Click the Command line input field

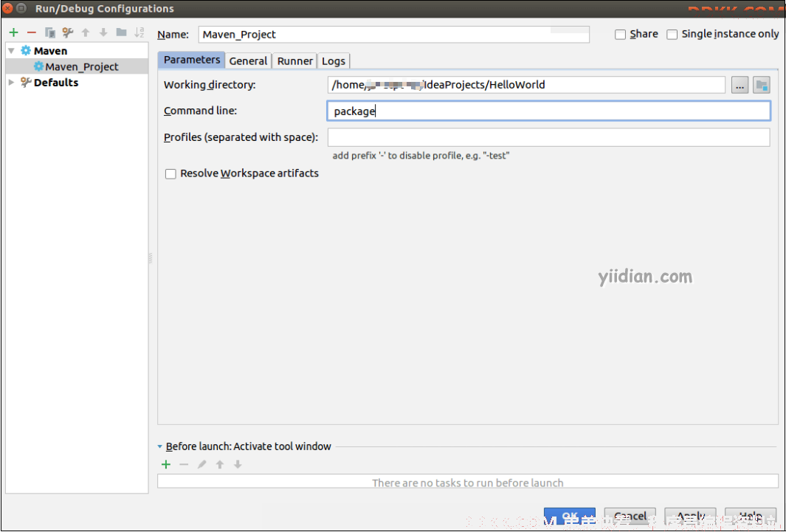coord(549,111)
